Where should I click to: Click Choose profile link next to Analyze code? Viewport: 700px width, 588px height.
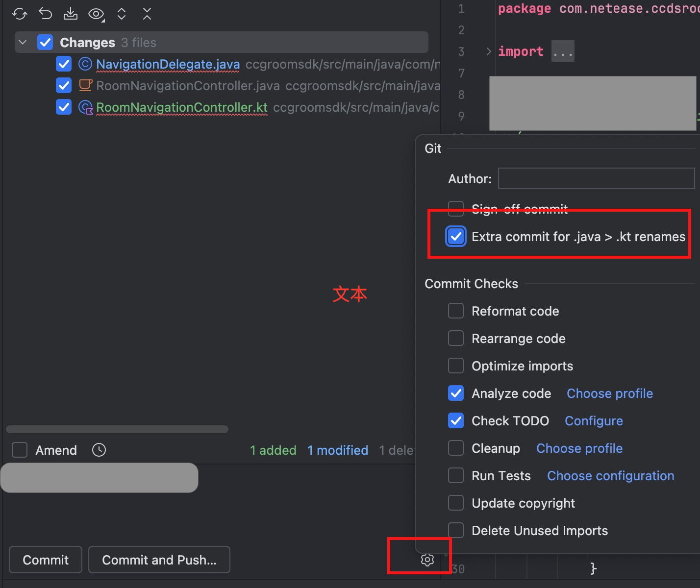coord(610,393)
